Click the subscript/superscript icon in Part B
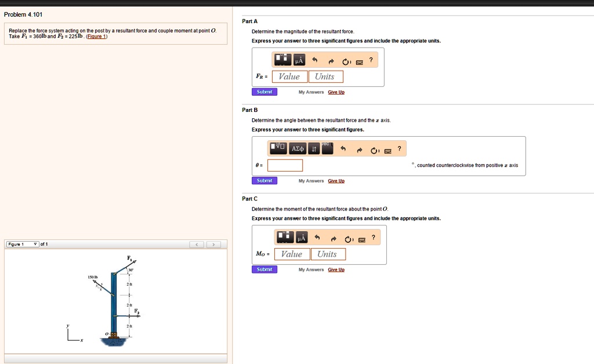 pyautogui.click(x=313, y=148)
